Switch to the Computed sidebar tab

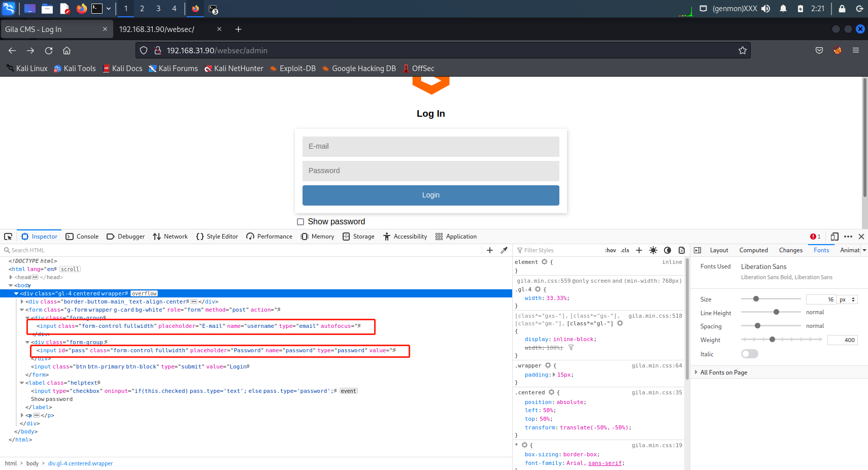point(754,250)
